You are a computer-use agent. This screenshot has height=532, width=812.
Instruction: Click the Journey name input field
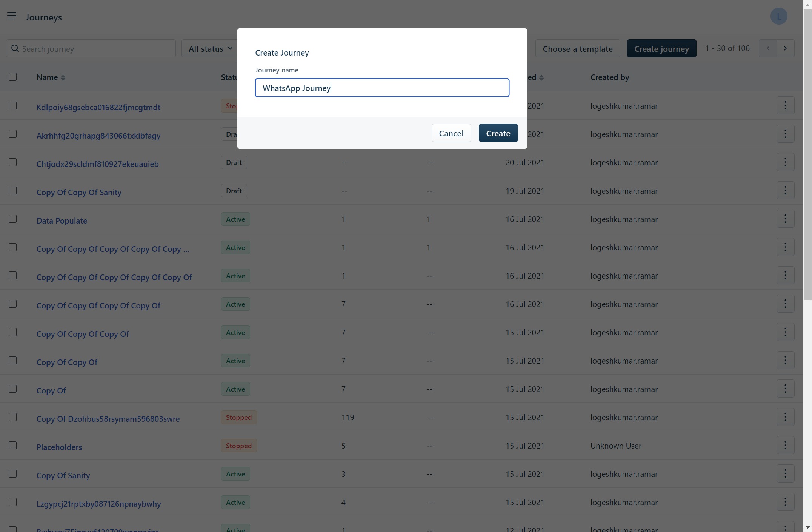[382, 88]
